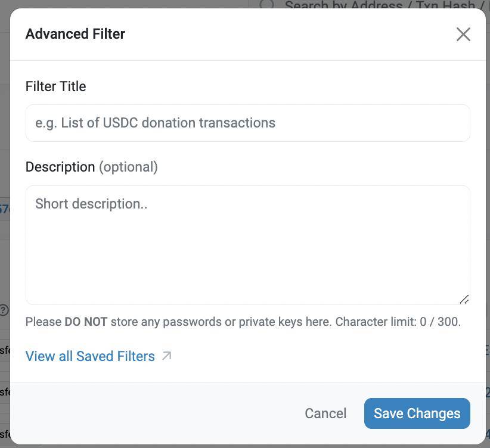Click the bold DO NOT warning text
This screenshot has height=448, width=490.
[x=86, y=322]
